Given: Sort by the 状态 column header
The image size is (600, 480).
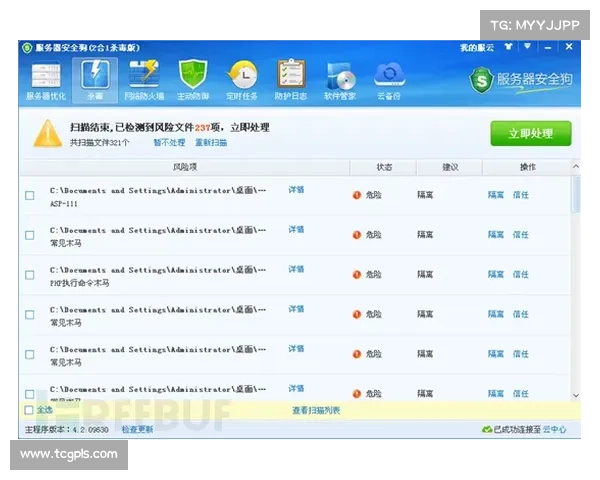Looking at the screenshot, I should coord(384,167).
